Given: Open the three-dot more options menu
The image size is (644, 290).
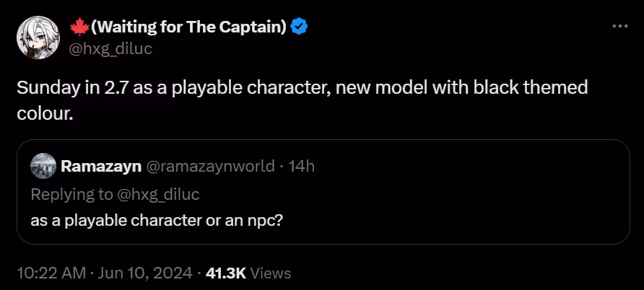Looking at the screenshot, I should pyautogui.click(x=619, y=25).
